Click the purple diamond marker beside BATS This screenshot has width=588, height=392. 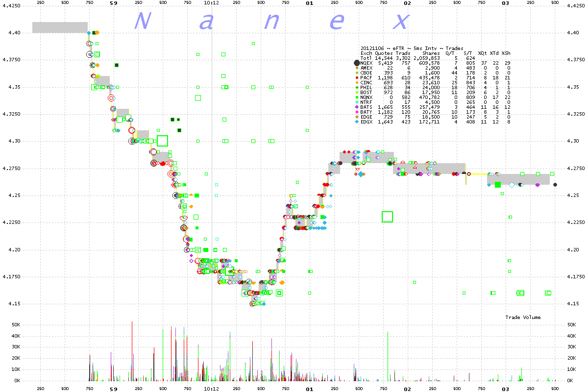coord(357,107)
